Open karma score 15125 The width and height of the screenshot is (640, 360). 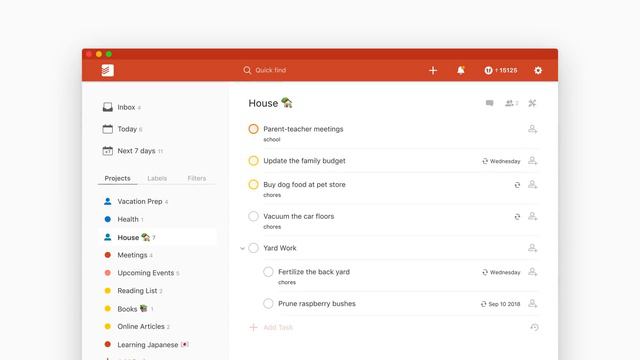click(501, 70)
